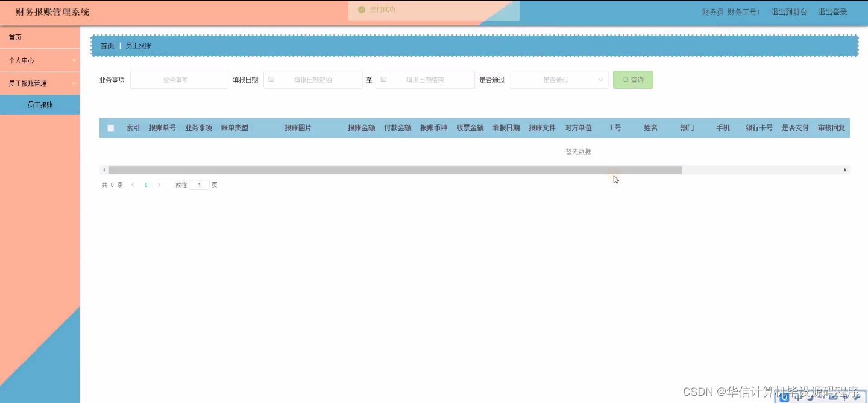
Task: Open the end date calendar picker
Action: (x=385, y=79)
